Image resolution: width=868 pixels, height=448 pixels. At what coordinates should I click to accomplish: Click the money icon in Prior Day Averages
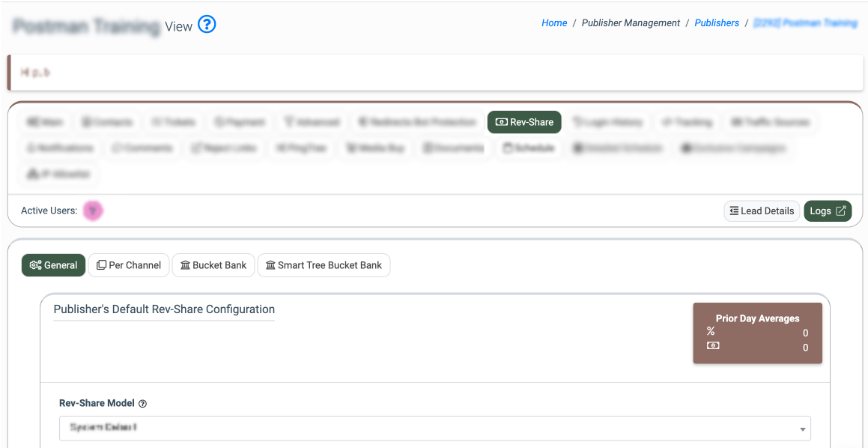click(x=713, y=345)
